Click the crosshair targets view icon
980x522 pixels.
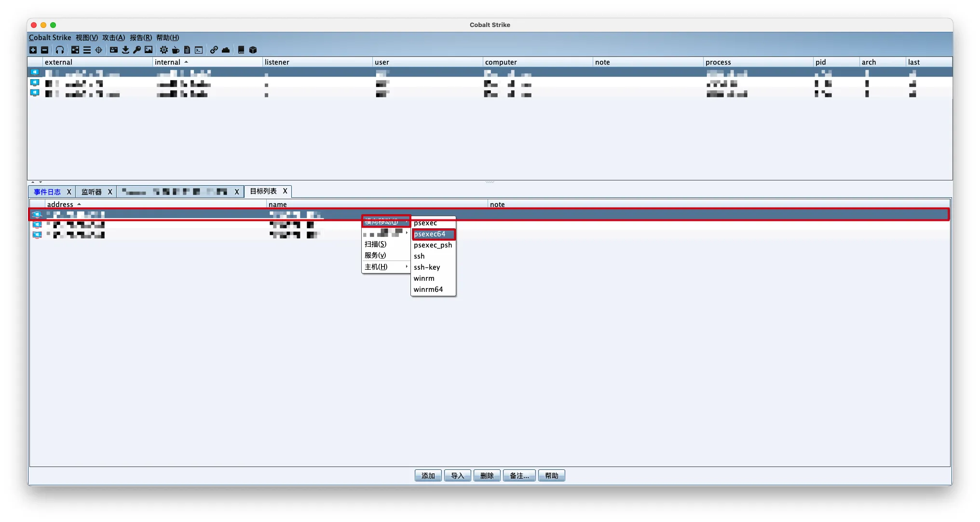(x=98, y=50)
